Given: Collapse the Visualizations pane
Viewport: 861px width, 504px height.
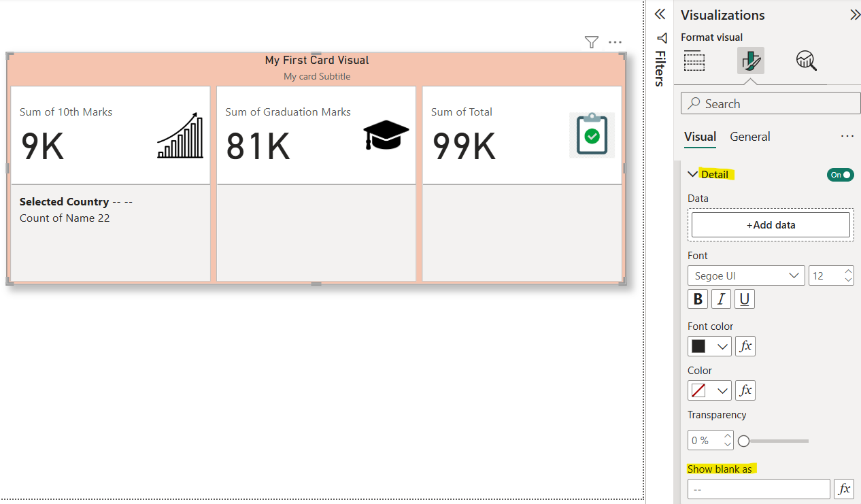Looking at the screenshot, I should [854, 15].
